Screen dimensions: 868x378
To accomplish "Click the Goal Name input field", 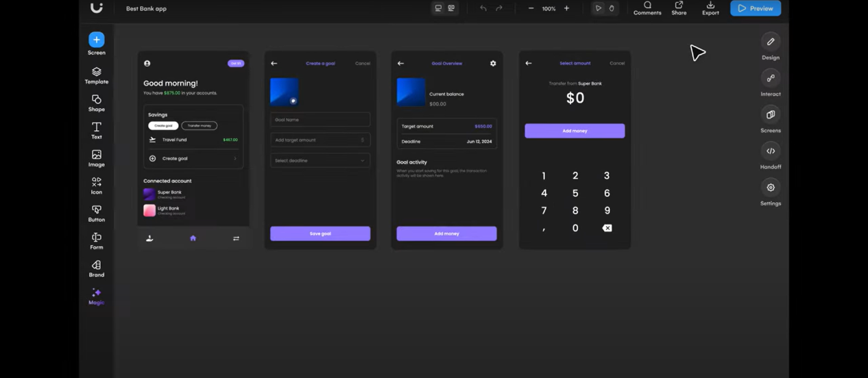I will point(320,120).
